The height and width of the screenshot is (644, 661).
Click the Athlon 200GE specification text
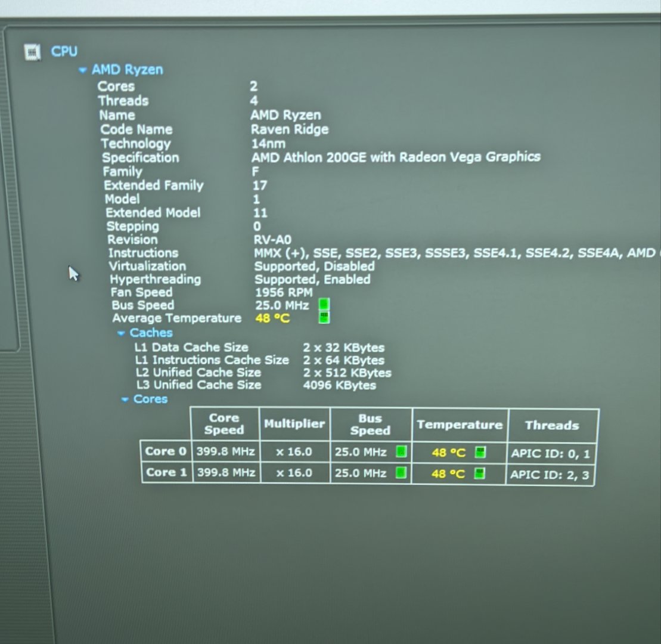coord(396,157)
